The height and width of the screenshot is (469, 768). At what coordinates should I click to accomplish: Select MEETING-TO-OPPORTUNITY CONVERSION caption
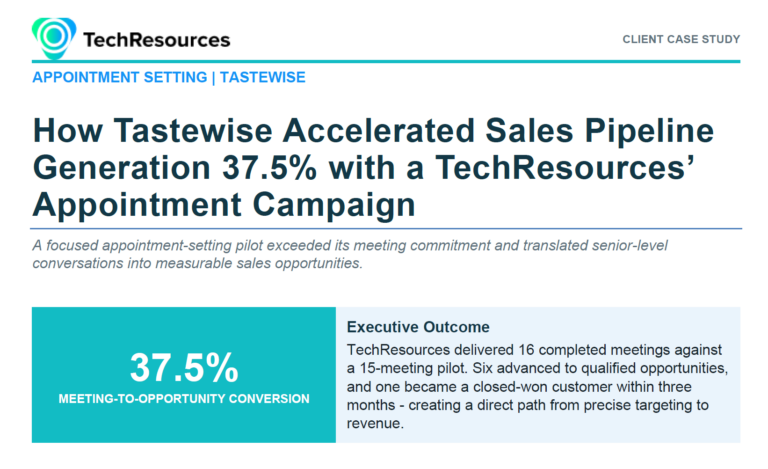tap(184, 399)
